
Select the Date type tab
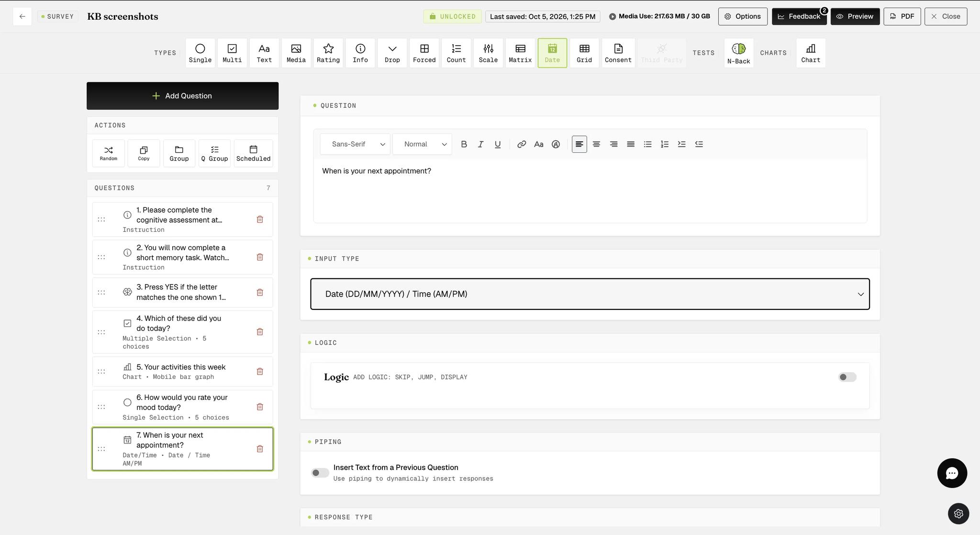coord(552,53)
